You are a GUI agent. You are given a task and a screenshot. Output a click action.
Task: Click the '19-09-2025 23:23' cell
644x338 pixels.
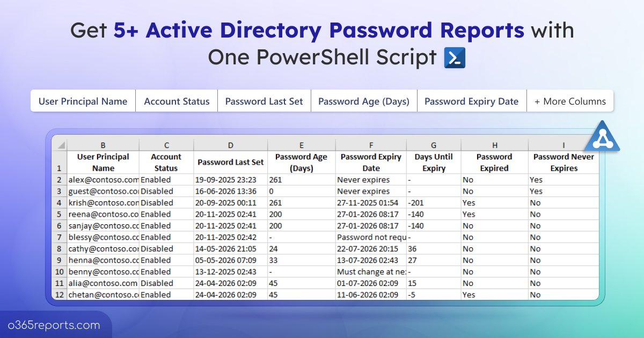(231, 180)
